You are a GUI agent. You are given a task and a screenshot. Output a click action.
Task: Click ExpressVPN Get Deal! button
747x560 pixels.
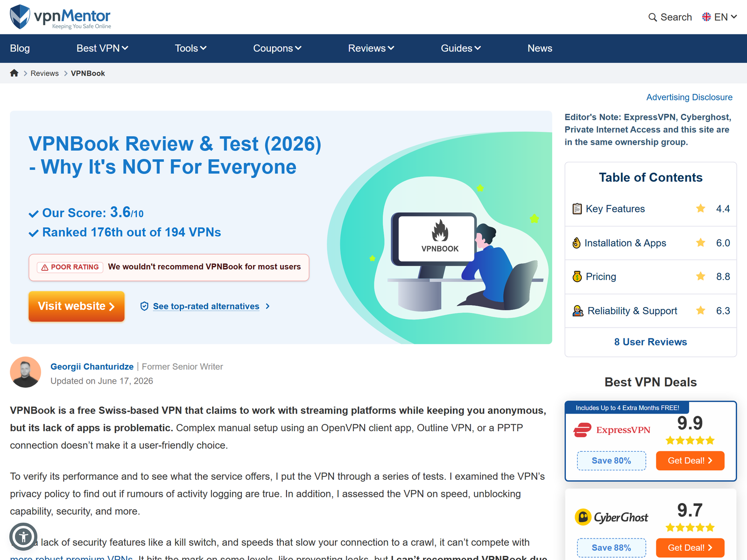pos(690,461)
